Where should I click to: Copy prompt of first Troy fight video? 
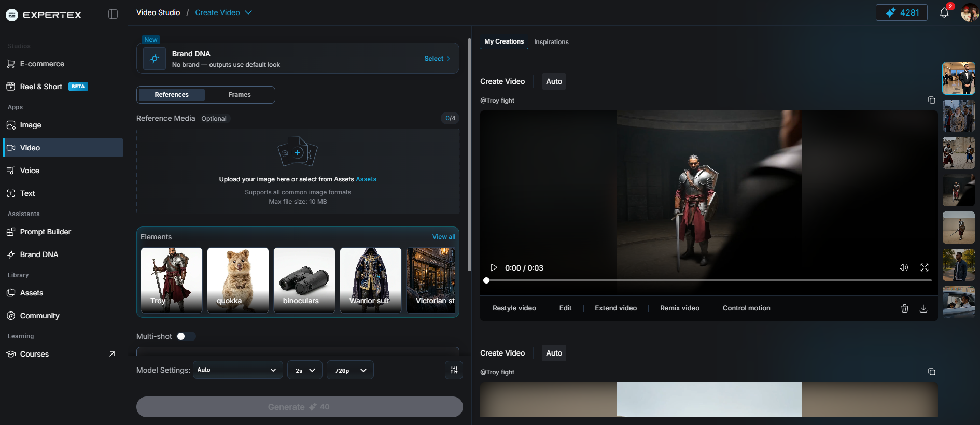[x=931, y=100]
